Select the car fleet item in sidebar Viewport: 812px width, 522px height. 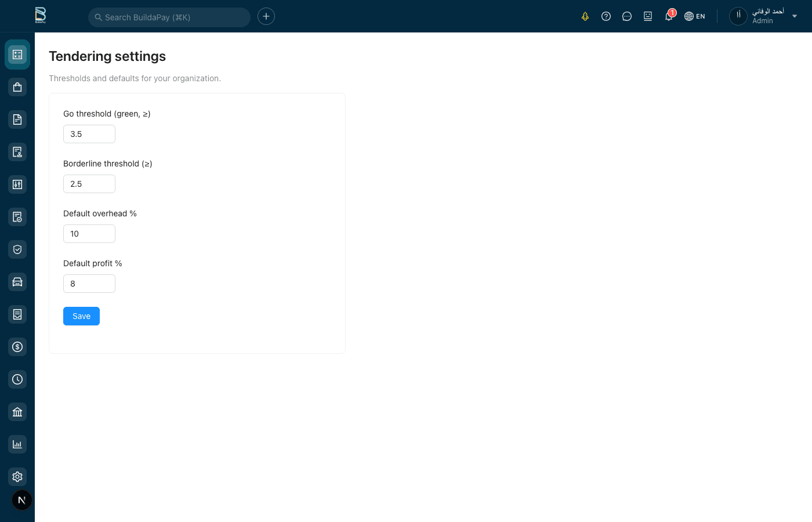(x=17, y=281)
